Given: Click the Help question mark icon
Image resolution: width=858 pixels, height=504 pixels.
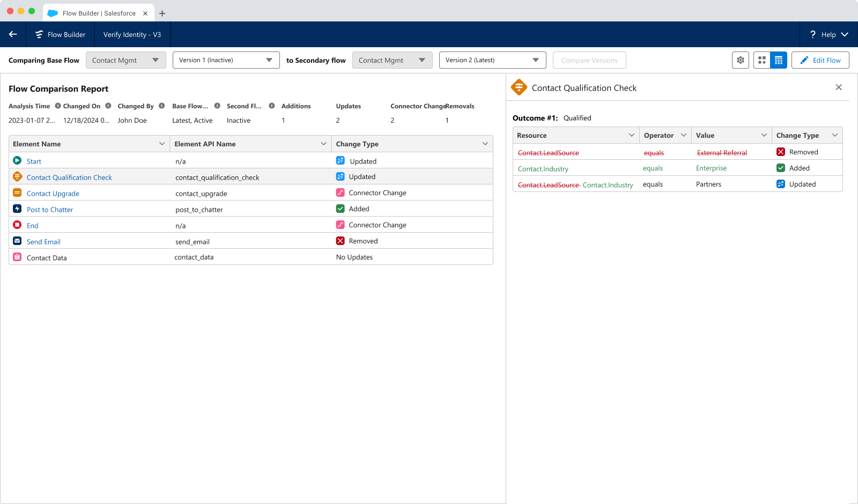Looking at the screenshot, I should click(x=813, y=34).
